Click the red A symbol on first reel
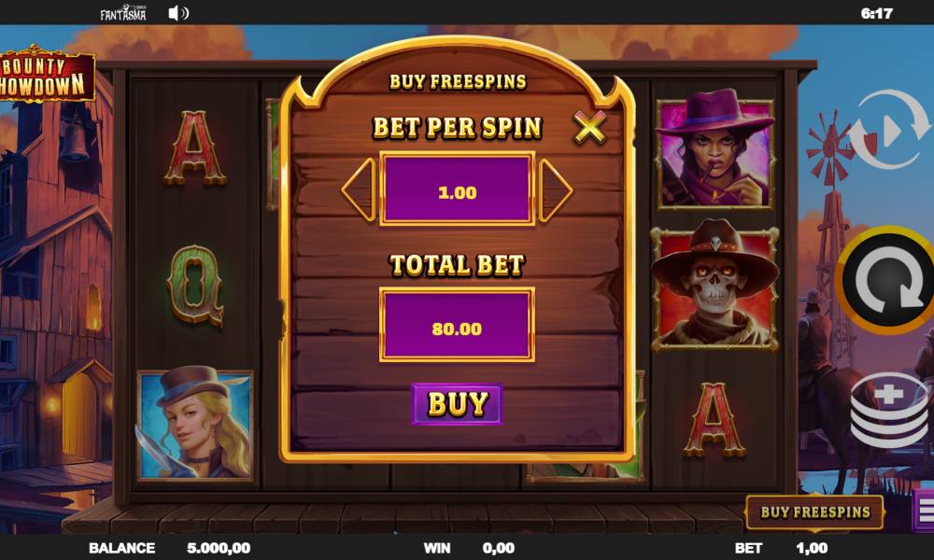The image size is (934, 560). 195,147
